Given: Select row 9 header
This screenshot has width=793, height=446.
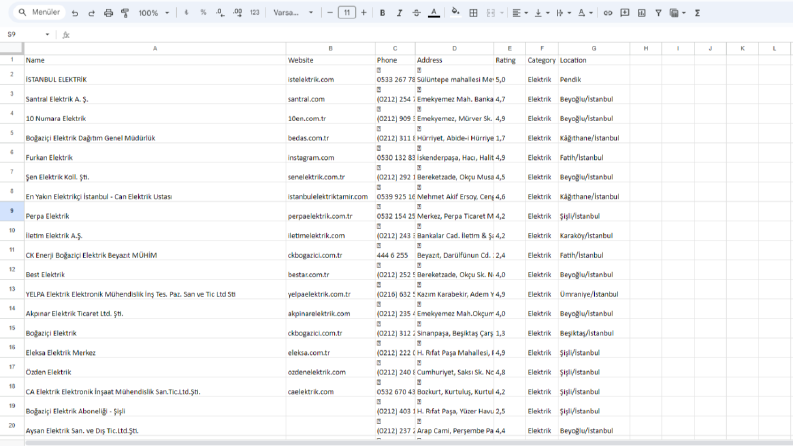Looking at the screenshot, I should pos(12,211).
